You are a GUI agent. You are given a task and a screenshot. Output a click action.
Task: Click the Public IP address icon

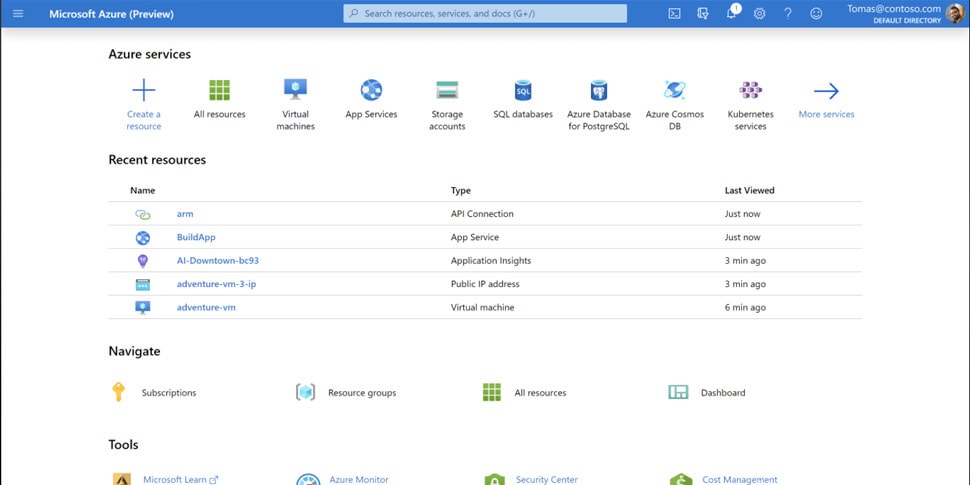coord(143,285)
